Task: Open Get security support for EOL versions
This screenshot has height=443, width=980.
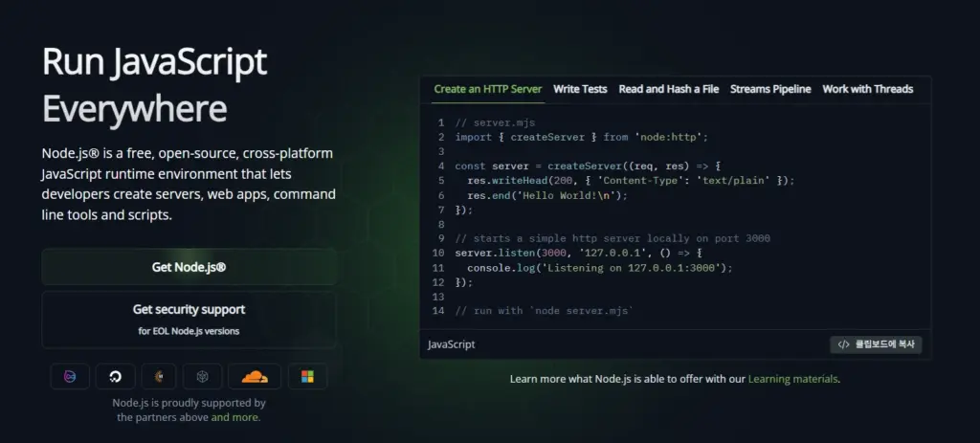Action: pos(189,320)
